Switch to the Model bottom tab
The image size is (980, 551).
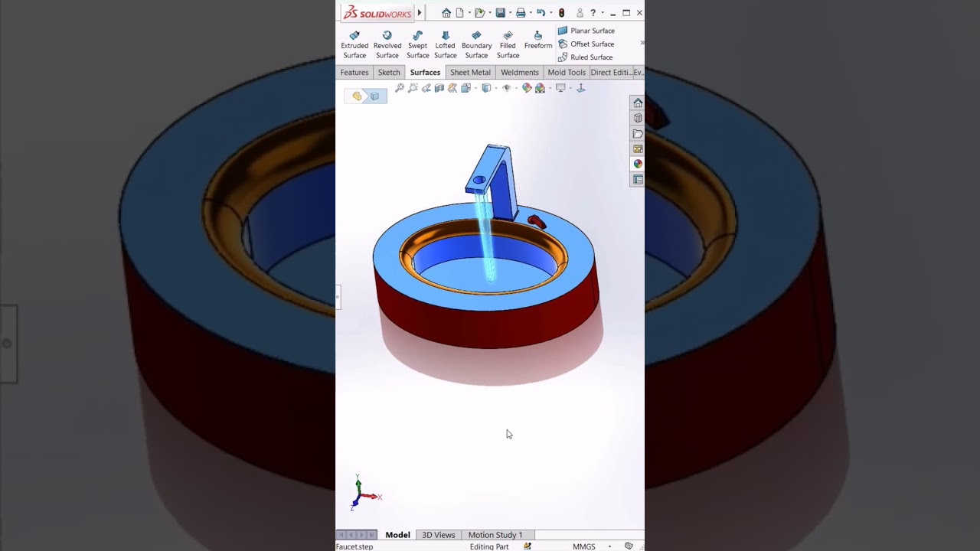[397, 535]
